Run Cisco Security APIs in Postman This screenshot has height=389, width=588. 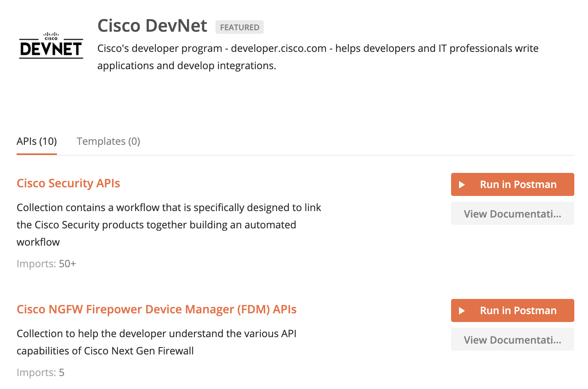click(512, 184)
